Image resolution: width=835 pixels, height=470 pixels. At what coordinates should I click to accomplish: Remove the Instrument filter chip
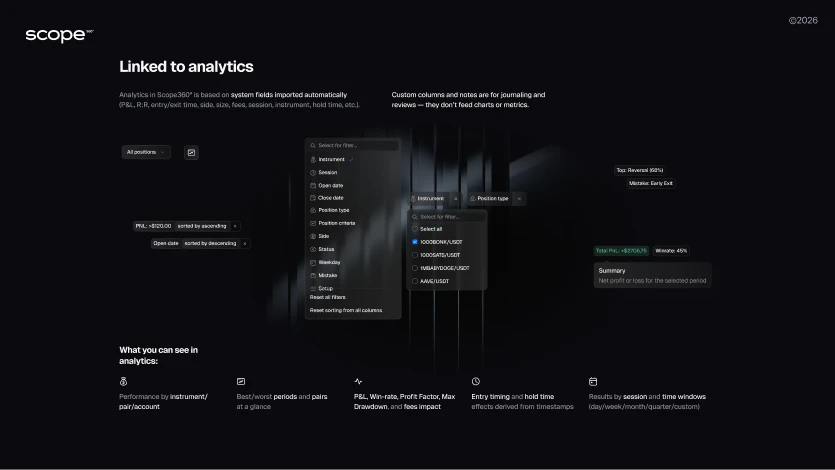tap(455, 199)
